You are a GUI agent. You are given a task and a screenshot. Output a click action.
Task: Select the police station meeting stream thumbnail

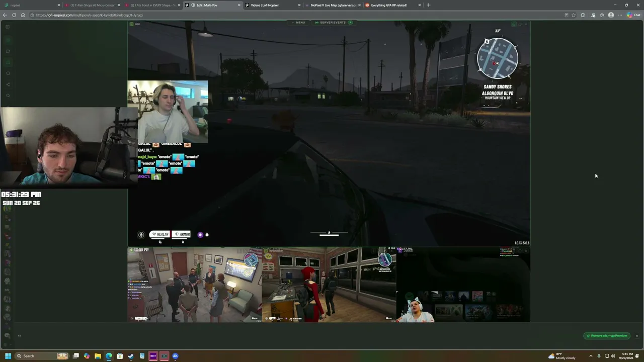tap(194, 284)
